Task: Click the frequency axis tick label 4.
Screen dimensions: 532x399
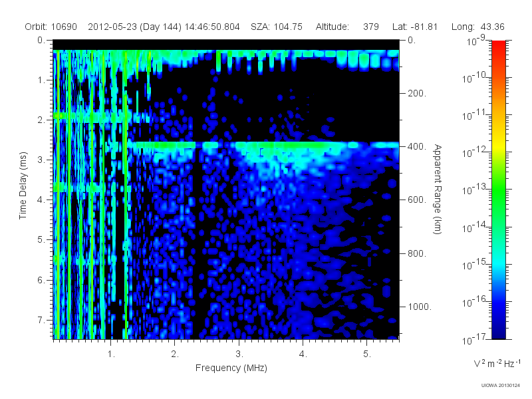Action: (x=303, y=354)
